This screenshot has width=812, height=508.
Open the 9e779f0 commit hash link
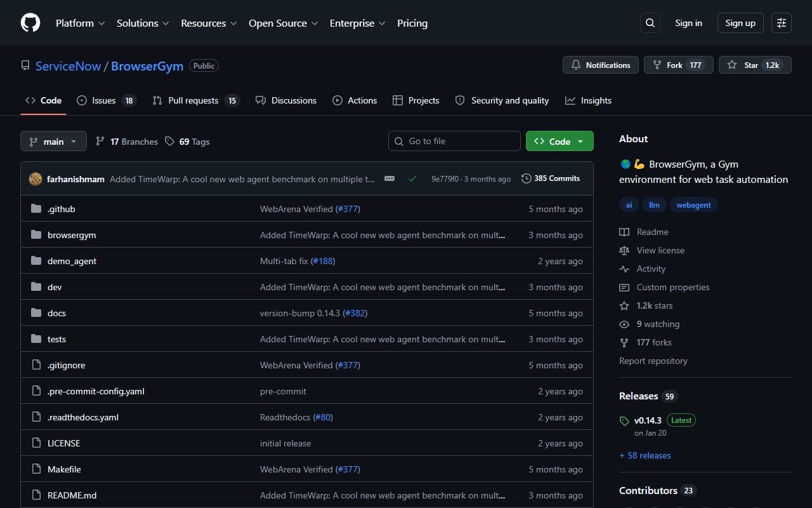[445, 179]
